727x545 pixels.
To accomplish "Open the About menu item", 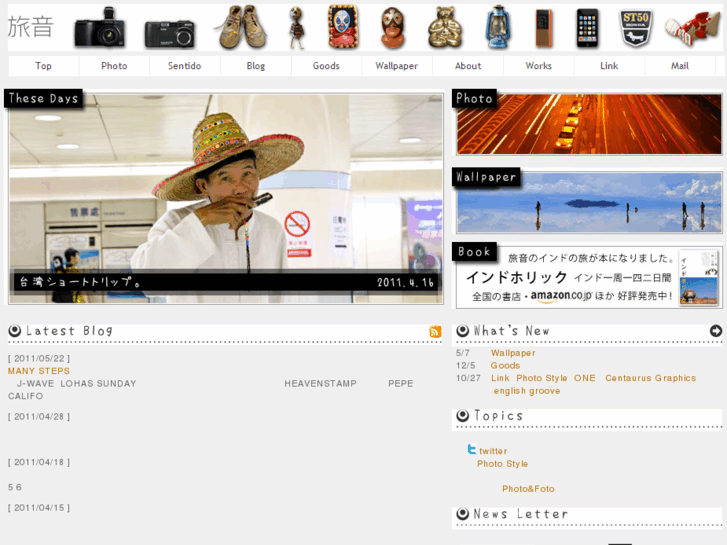I will 468,66.
